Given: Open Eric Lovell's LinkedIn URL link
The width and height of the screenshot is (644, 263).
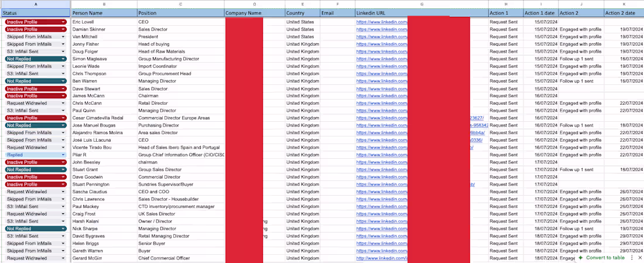Looking at the screenshot, I should (x=382, y=22).
